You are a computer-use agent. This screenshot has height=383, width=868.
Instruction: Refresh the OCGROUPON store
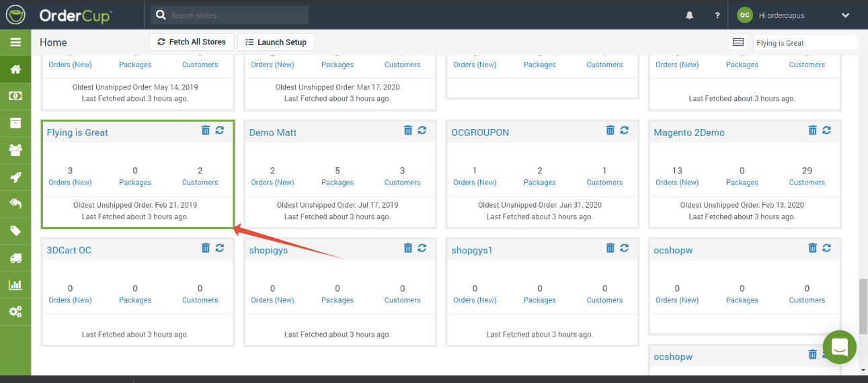coord(625,130)
